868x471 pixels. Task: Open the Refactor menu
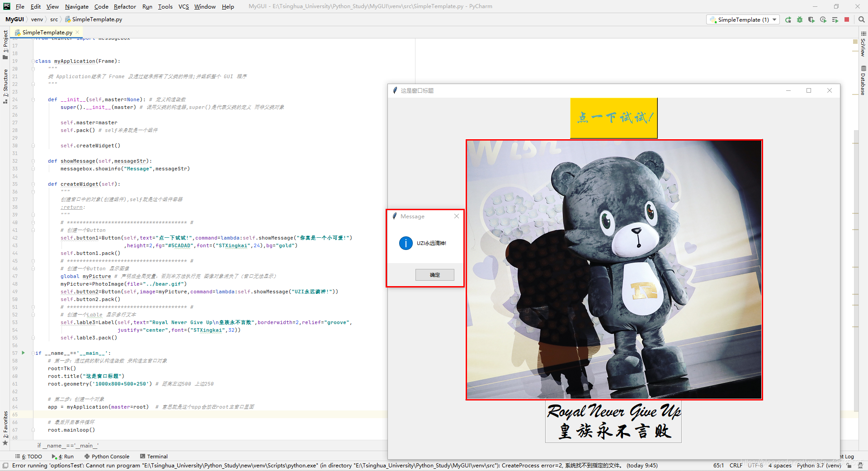(125, 6)
